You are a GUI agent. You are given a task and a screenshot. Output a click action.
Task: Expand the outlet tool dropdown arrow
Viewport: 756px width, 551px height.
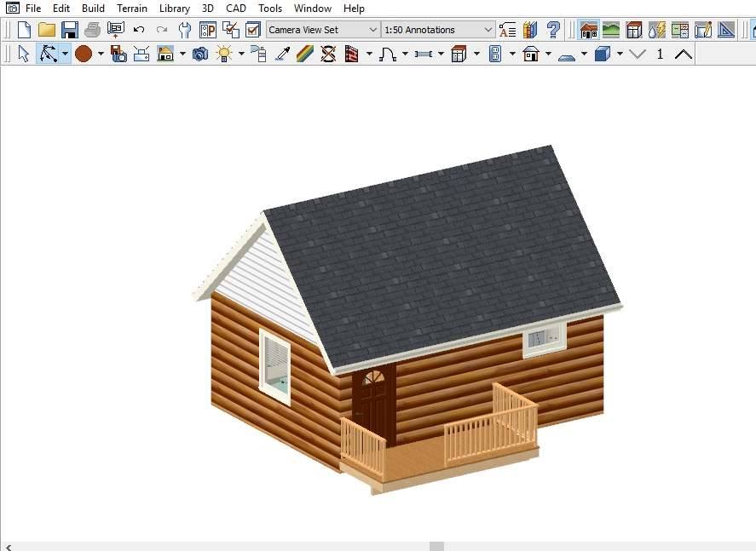(x=512, y=54)
